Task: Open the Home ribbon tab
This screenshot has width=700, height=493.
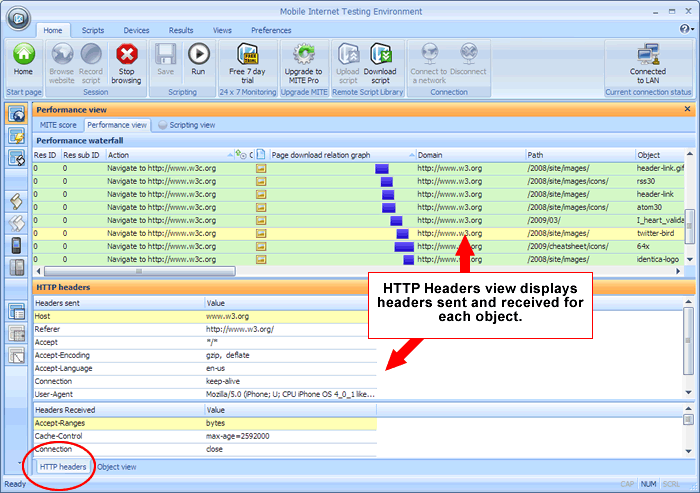Action: [x=53, y=30]
